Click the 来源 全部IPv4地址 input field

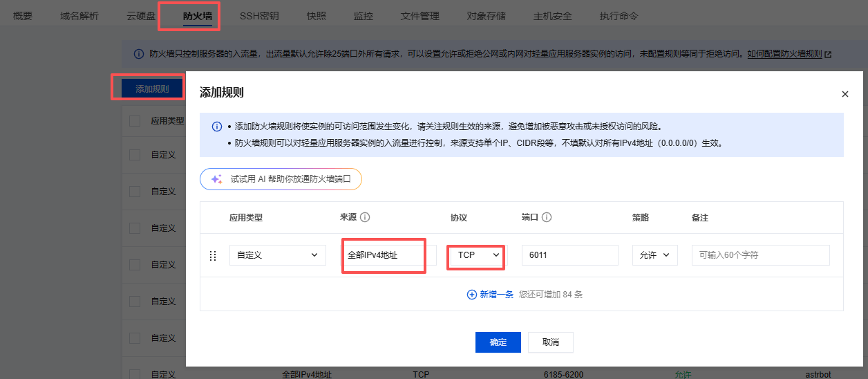click(388, 255)
